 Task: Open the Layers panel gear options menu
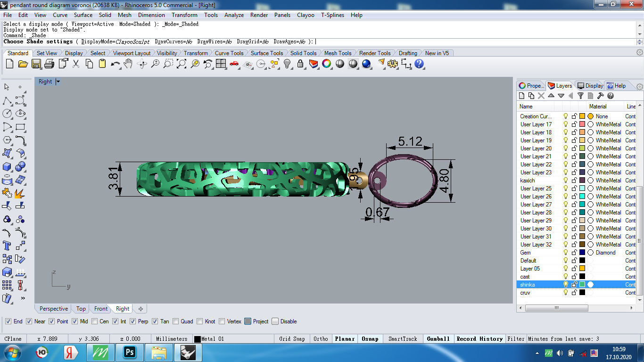coord(640,86)
